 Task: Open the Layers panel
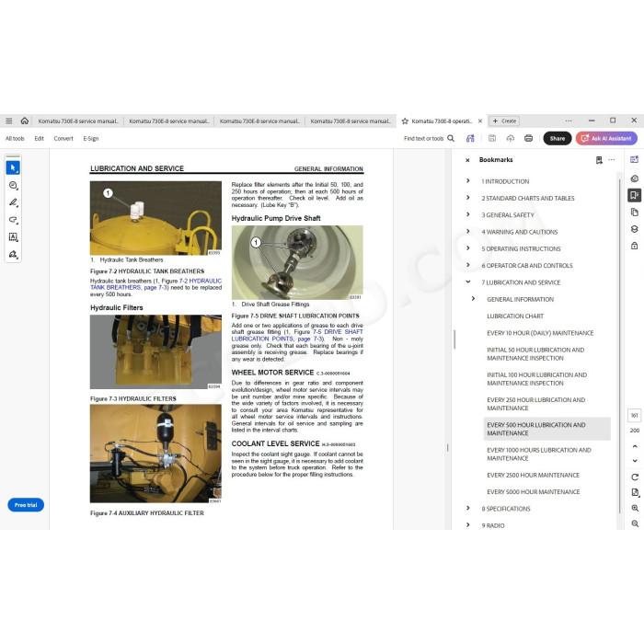point(635,229)
